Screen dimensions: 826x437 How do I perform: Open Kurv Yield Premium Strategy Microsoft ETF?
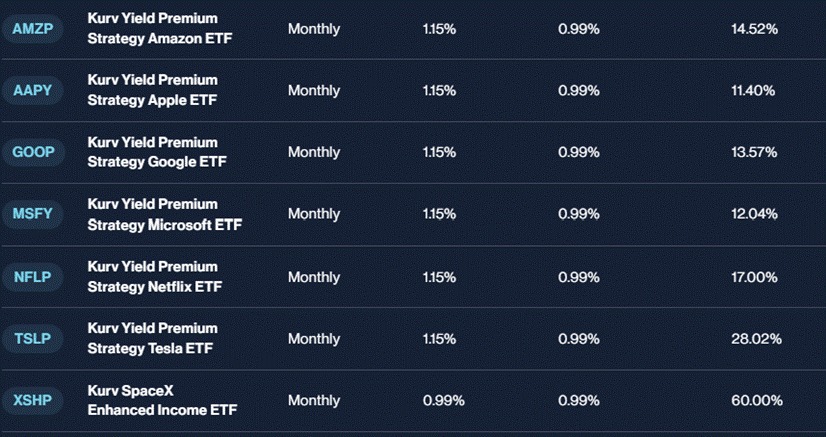click(x=164, y=214)
